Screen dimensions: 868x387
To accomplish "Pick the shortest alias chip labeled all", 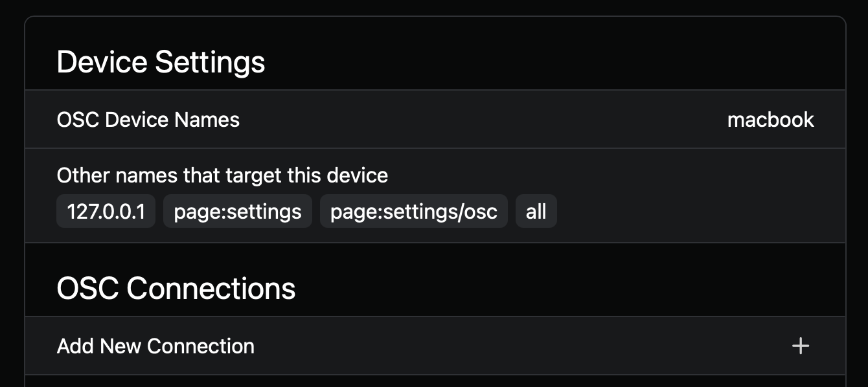I will tap(536, 212).
